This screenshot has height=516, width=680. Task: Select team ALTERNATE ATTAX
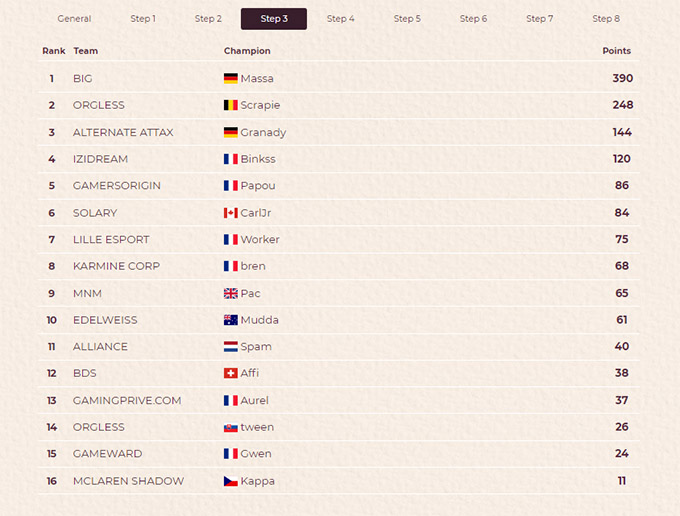coord(123,132)
